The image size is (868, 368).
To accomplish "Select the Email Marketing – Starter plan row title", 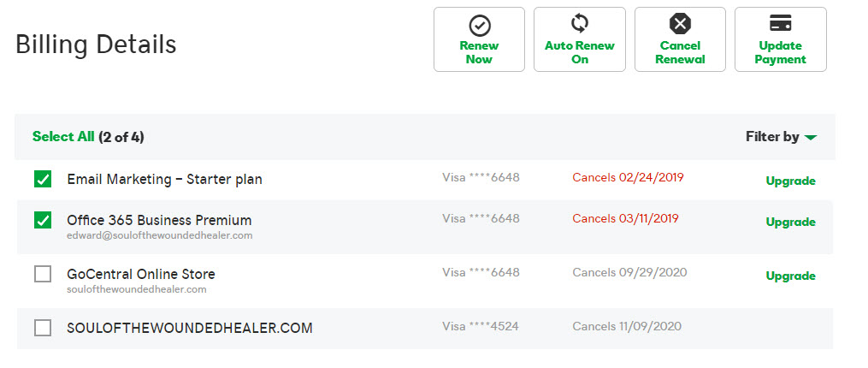I will click(x=164, y=180).
